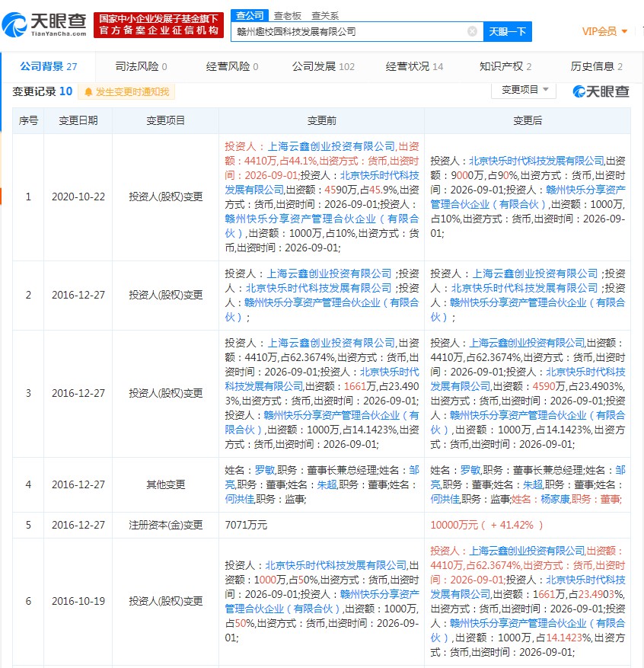Open the Tianyancha logo home link
Image resolution: width=644 pixels, height=668 pixels.
pos(44,24)
